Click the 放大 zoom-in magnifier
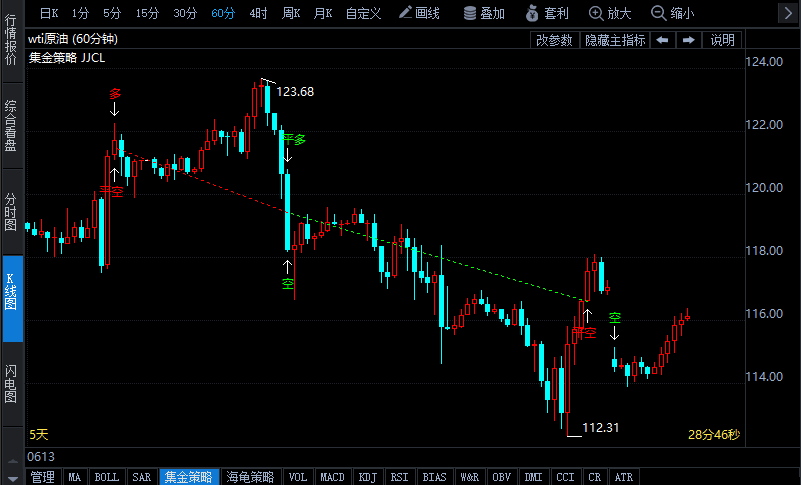 610,13
